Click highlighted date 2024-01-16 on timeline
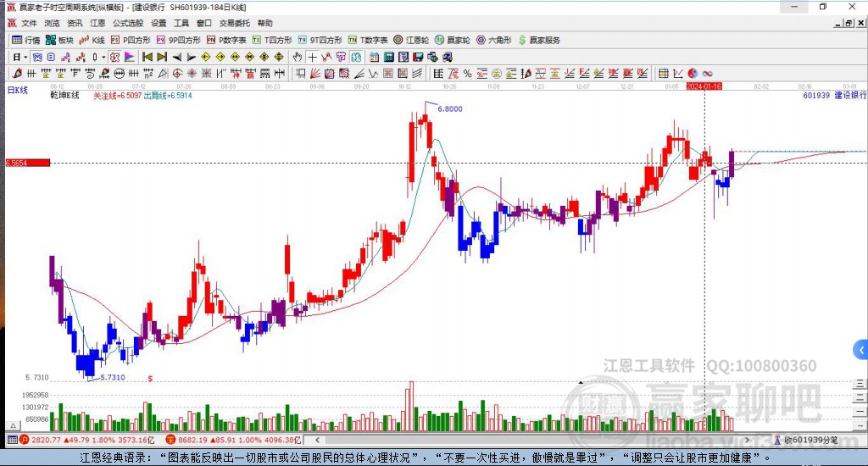The height and width of the screenshot is (466, 868). click(704, 86)
